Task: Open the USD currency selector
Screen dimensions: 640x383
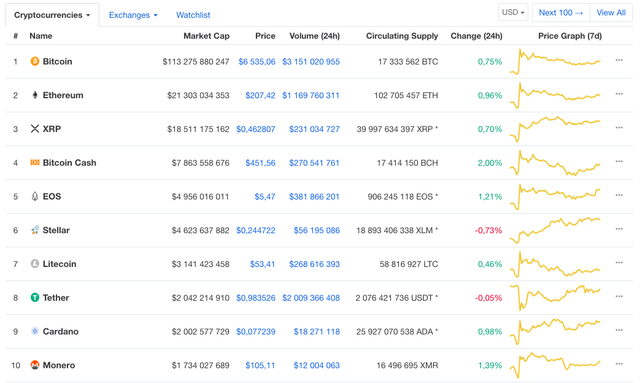Action: click(513, 12)
